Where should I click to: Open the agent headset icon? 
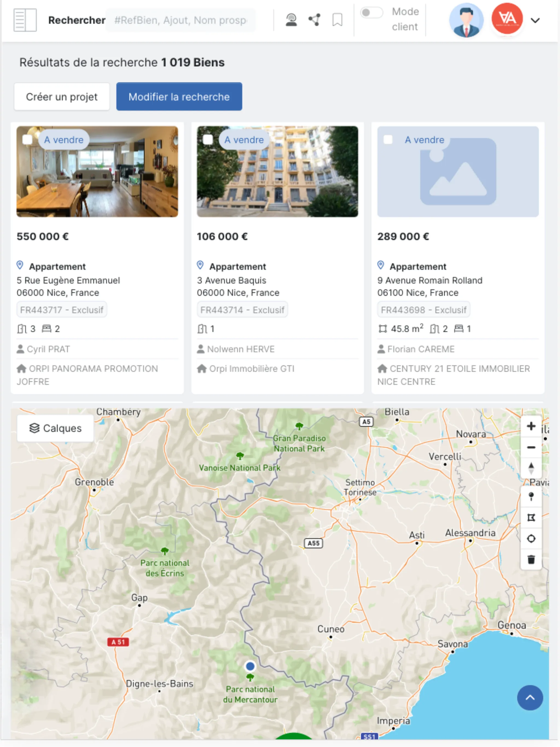291,20
